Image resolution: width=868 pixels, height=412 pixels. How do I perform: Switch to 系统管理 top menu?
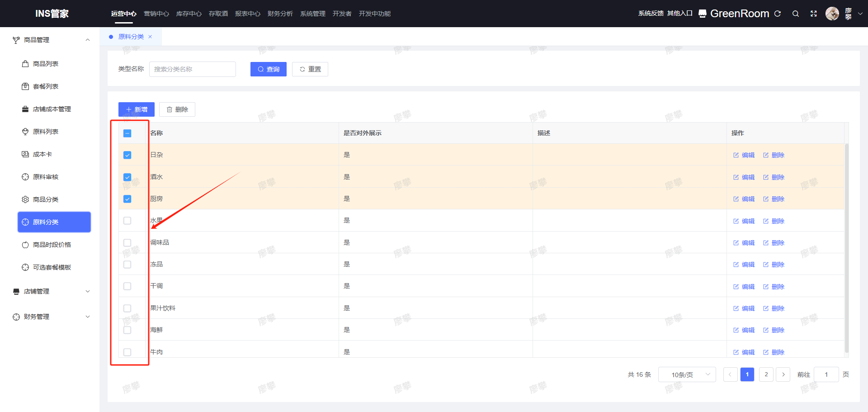[x=313, y=14]
